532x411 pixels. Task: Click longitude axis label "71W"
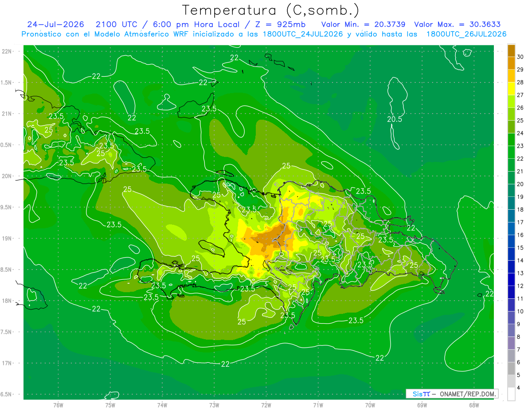(318, 405)
